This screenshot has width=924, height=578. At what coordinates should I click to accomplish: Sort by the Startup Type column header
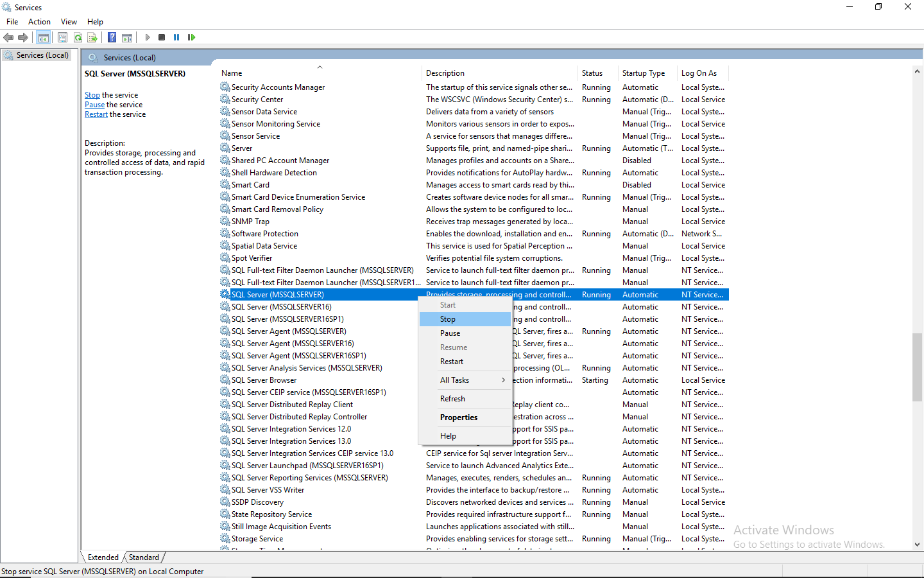pos(648,73)
